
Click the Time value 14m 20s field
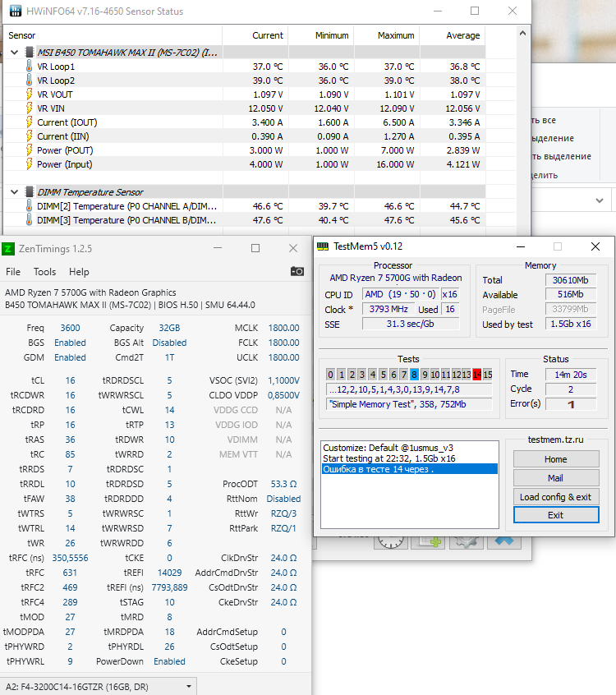pos(571,375)
